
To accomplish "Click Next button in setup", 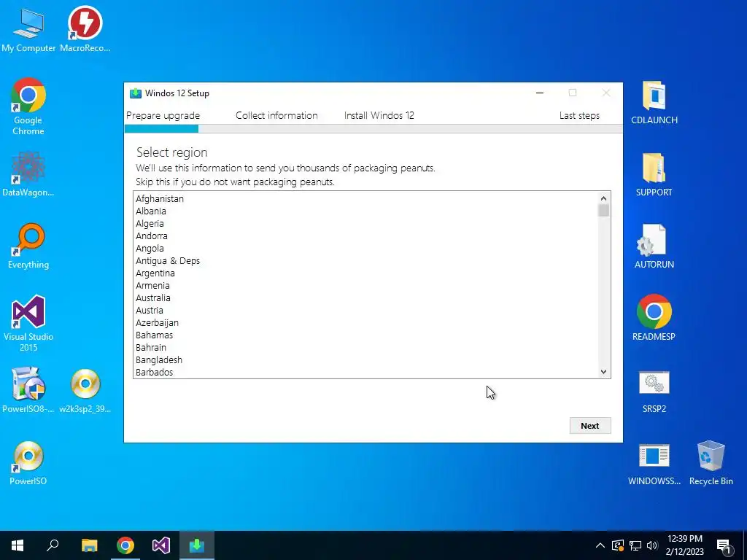I will click(589, 426).
